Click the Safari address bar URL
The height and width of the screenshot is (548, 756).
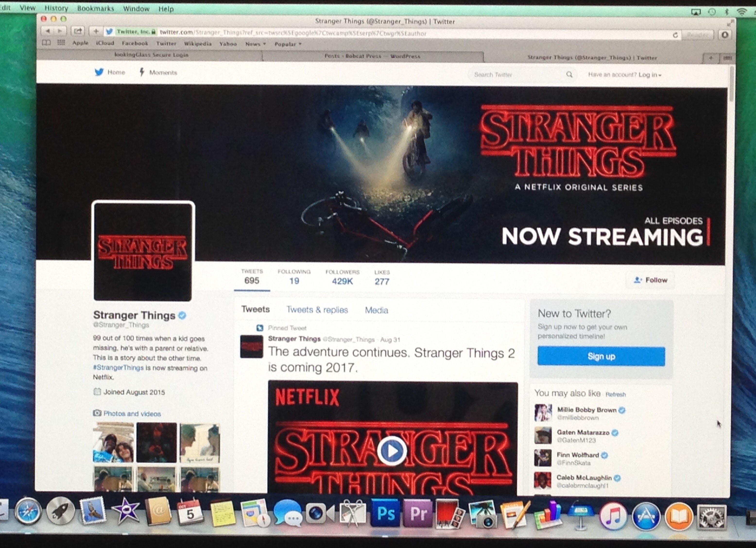tap(293, 33)
